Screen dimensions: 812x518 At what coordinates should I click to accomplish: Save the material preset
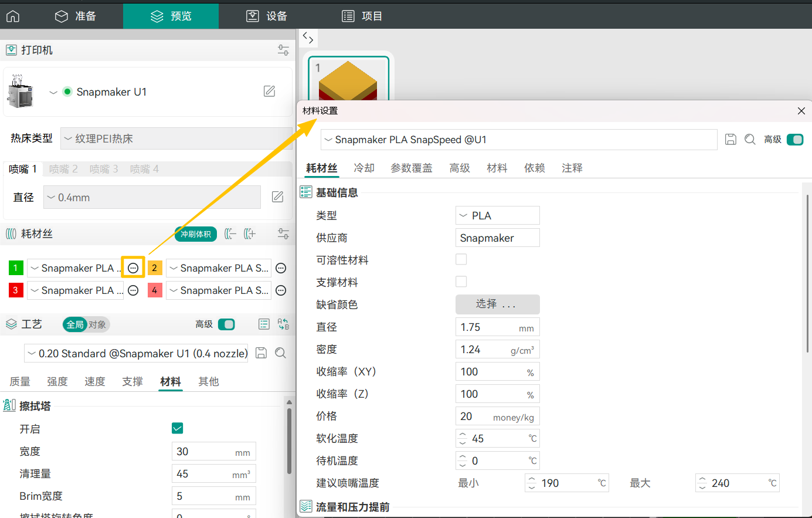click(x=731, y=140)
